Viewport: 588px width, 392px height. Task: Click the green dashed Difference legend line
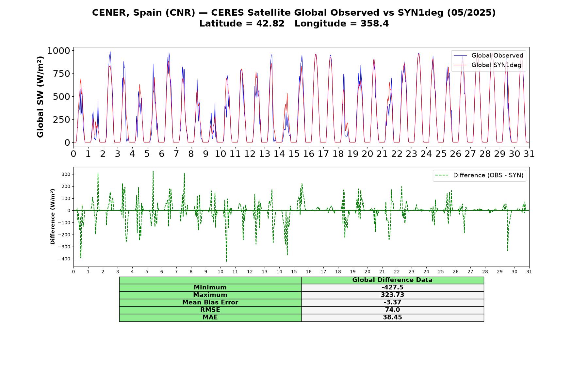442,175
